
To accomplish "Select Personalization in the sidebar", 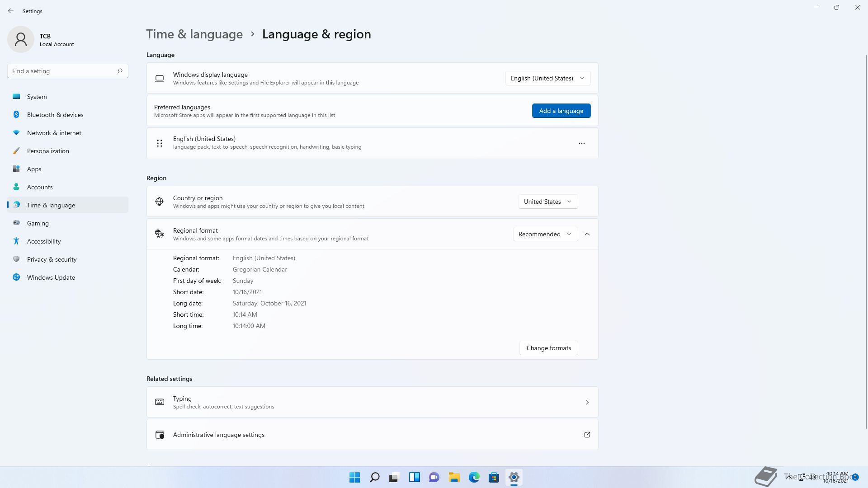I will point(48,151).
